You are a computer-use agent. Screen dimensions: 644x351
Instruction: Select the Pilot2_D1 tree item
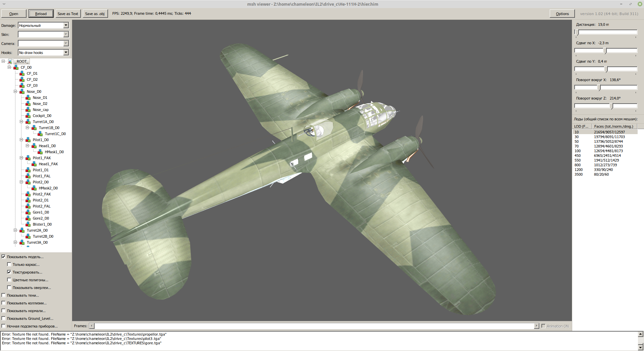coord(41,200)
